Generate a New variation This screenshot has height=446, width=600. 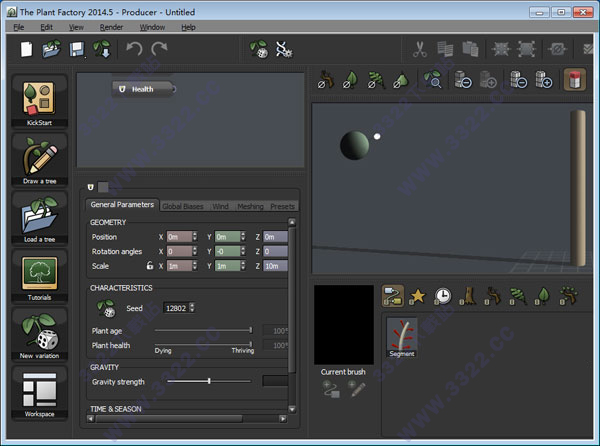[x=39, y=335]
